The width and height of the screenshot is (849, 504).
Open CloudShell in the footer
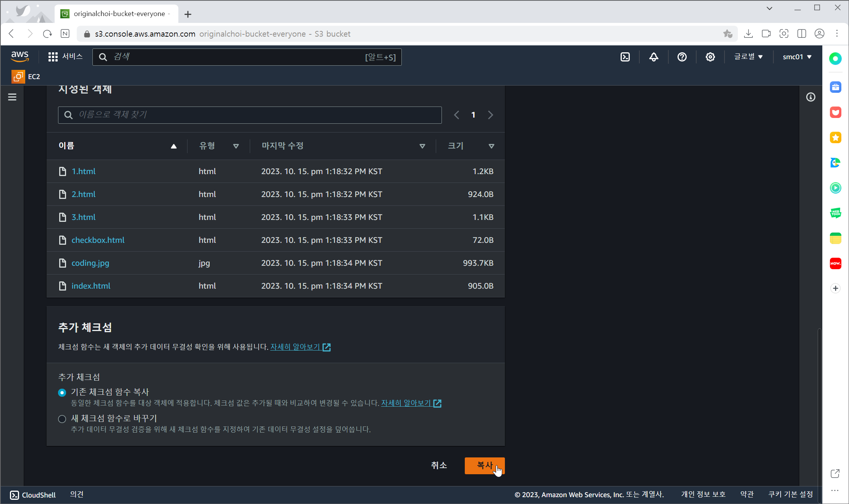[33, 495]
